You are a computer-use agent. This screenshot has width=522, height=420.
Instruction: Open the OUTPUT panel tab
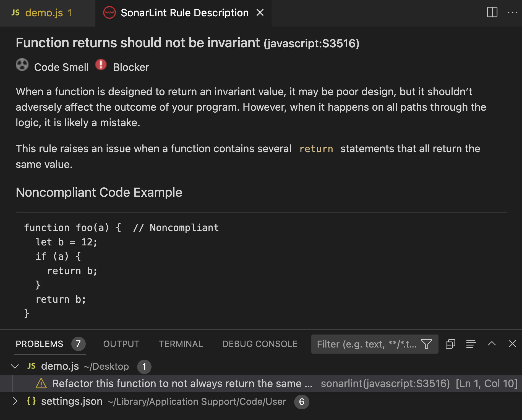coord(121,344)
